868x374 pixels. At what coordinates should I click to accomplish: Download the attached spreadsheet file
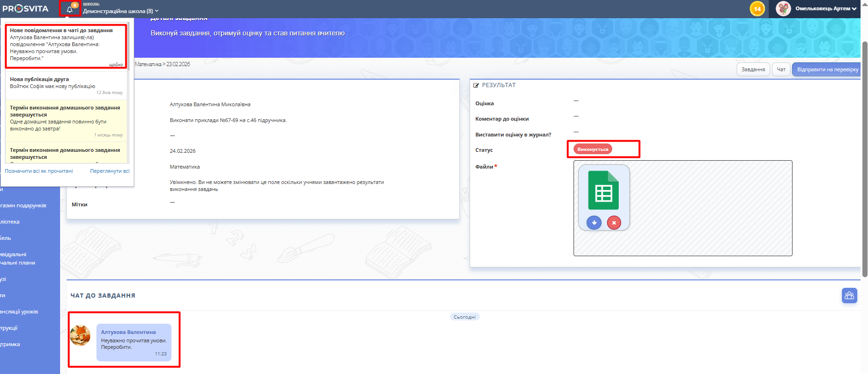coord(594,223)
